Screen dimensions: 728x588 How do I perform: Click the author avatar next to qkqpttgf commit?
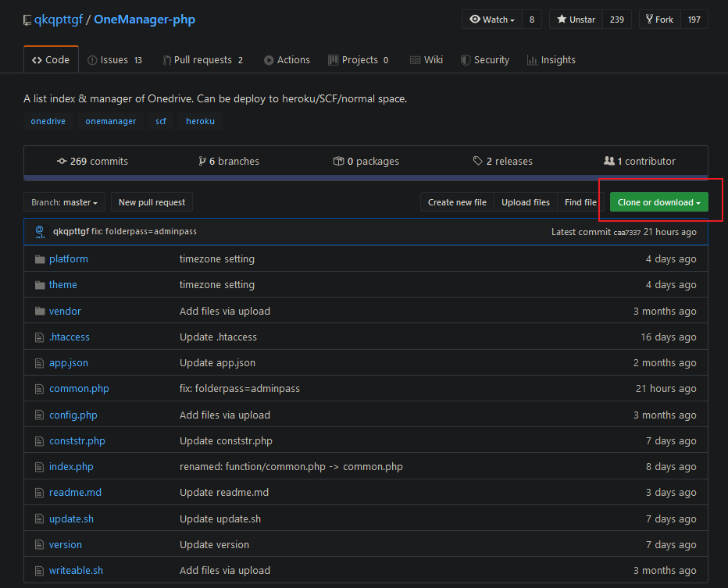click(x=40, y=232)
